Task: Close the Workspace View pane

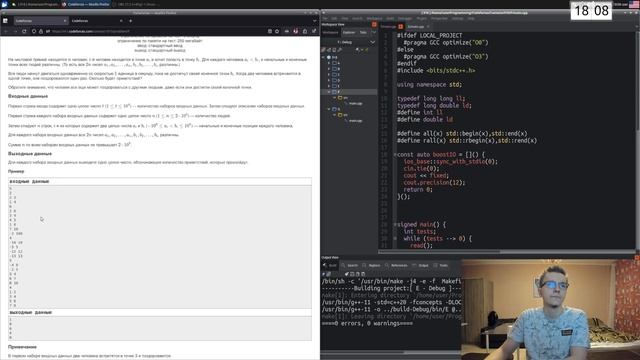Action: pos(374,24)
